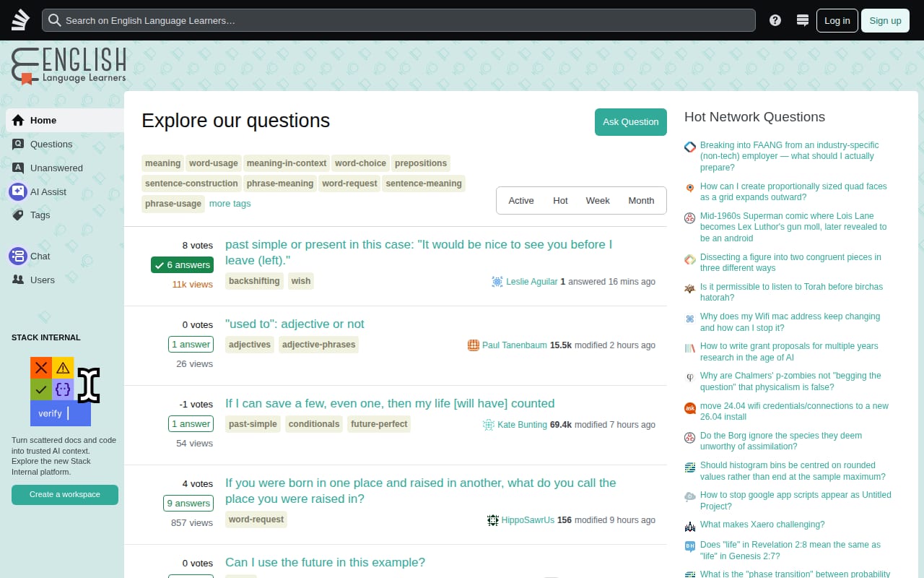The image size is (924, 578).
Task: Select the word-choice tag at top
Action: point(361,163)
